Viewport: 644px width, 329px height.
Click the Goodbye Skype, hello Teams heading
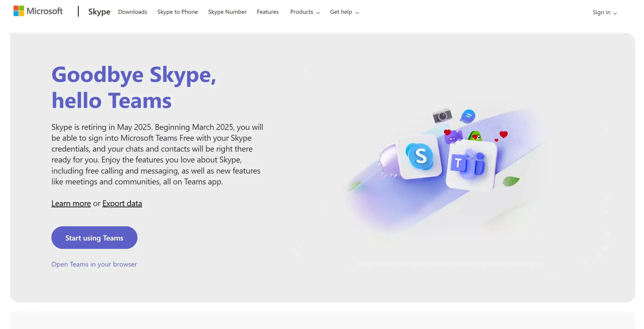tap(134, 87)
